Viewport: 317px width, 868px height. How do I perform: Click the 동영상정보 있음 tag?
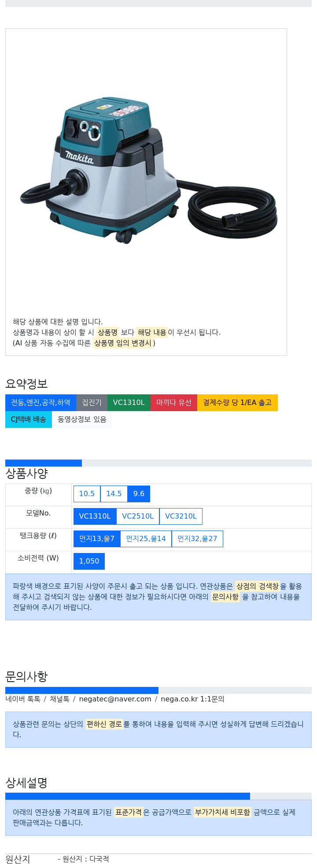coord(82,419)
